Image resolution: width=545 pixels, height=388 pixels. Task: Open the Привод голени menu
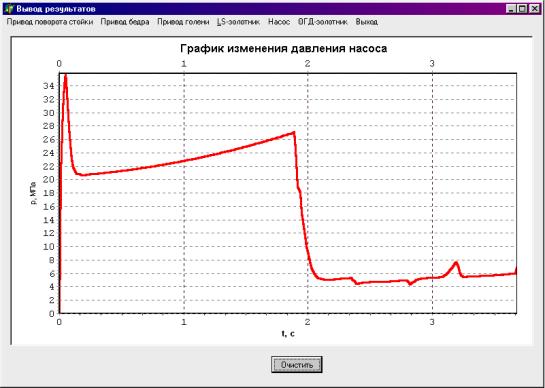click(183, 22)
